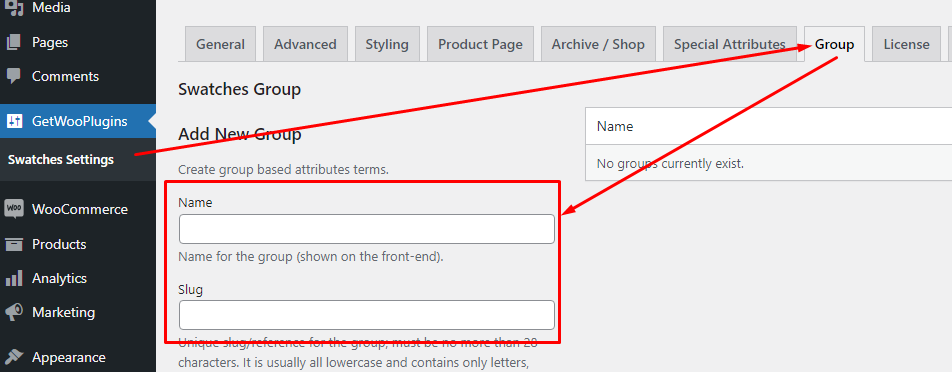Go to the Archive / Shop tab
The width and height of the screenshot is (952, 372).
point(598,44)
